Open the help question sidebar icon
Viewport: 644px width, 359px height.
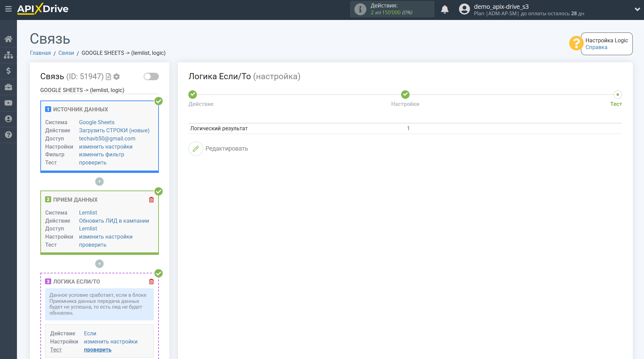click(8, 135)
